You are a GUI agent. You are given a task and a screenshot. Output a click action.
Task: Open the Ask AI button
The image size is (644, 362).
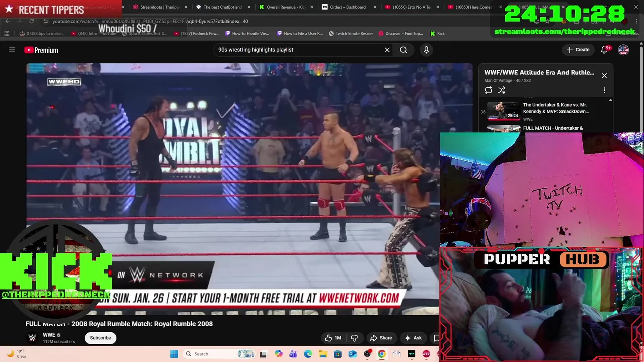pos(413,338)
